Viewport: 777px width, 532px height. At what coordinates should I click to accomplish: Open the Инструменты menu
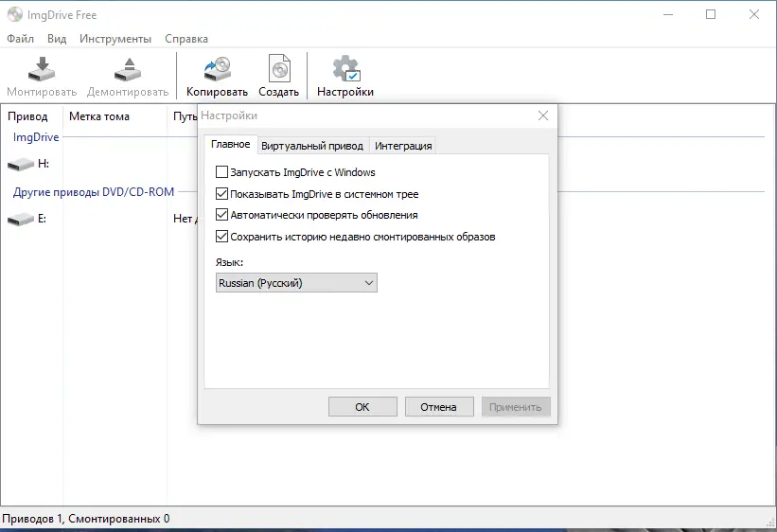coord(115,39)
